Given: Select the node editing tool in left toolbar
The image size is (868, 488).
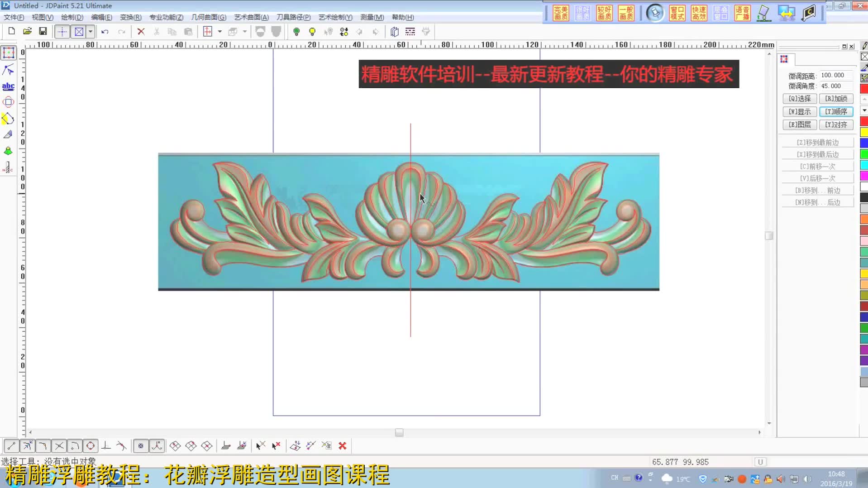Looking at the screenshot, I should [x=8, y=69].
